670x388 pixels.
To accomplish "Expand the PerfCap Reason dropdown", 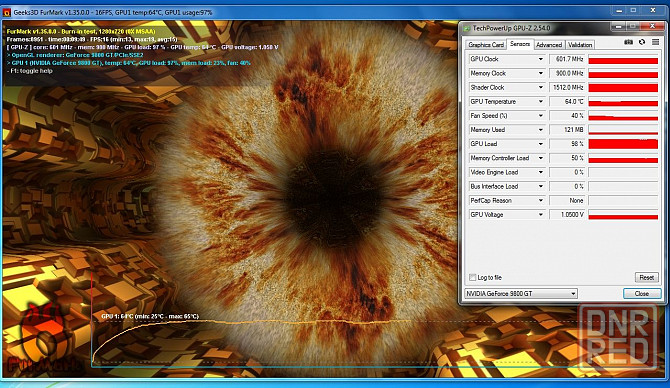I will [x=541, y=200].
